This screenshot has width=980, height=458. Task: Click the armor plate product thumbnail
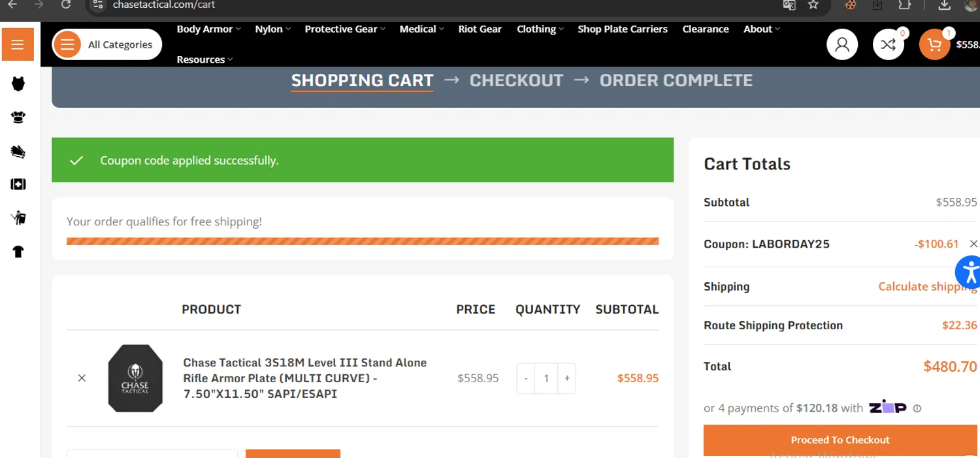[x=135, y=378]
